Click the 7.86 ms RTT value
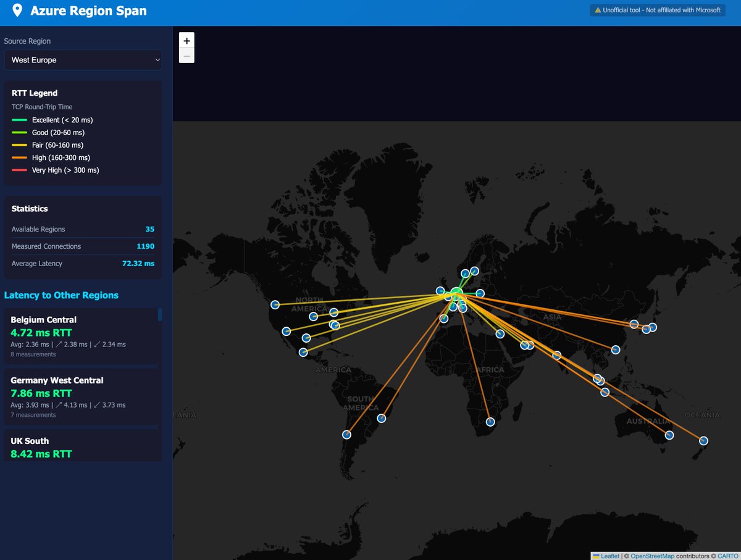 click(41, 393)
